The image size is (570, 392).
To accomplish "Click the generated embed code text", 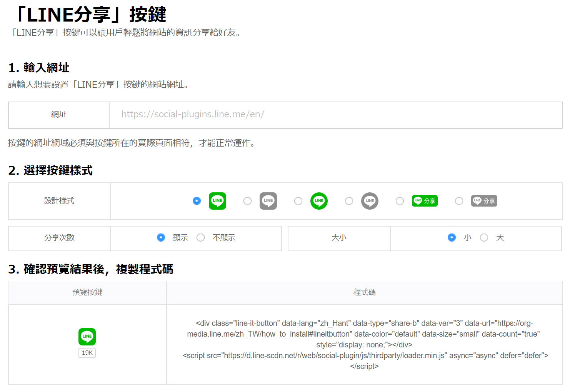I will [x=365, y=345].
